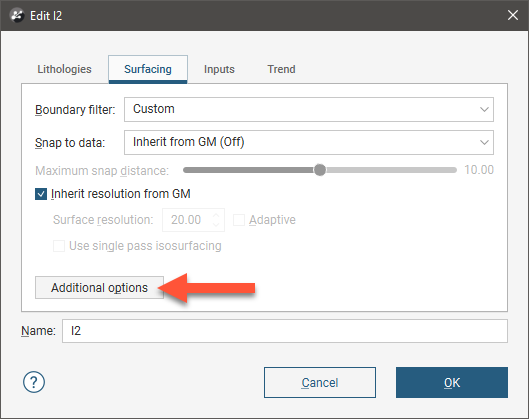Viewport: 529px width, 419px height.
Task: Click the Surface resolution down arrow
Action: click(216, 225)
